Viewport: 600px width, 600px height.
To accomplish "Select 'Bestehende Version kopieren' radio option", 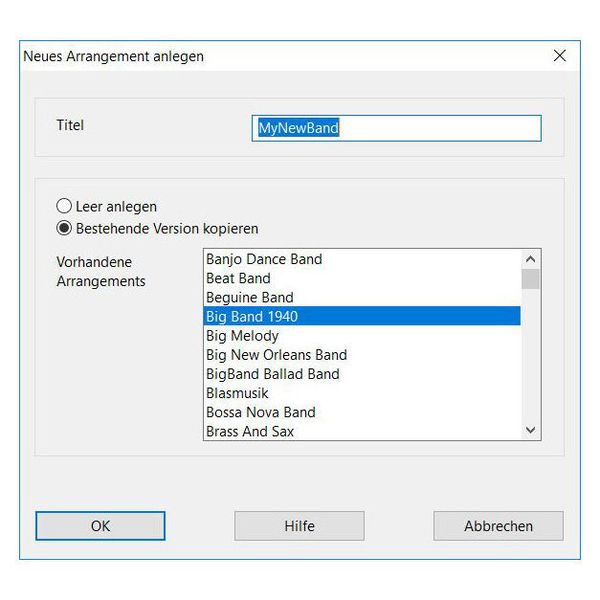I will coord(65,227).
